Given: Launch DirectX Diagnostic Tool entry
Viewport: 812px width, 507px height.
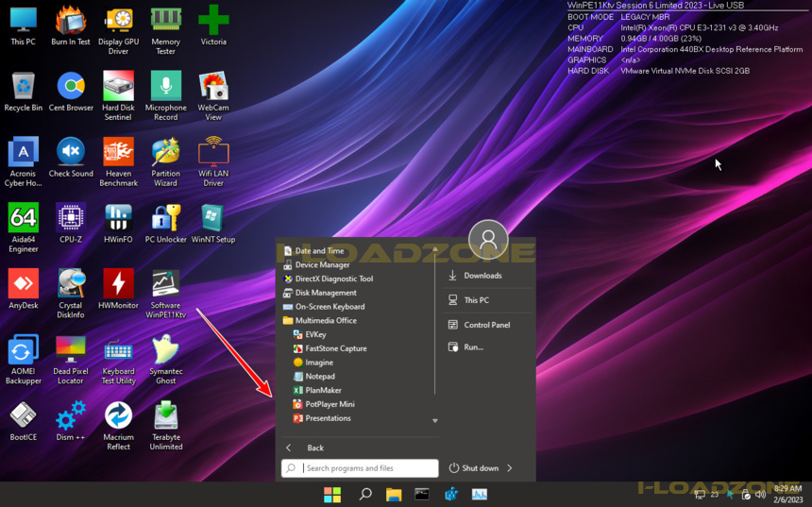Looking at the screenshot, I should click(x=328, y=279).
